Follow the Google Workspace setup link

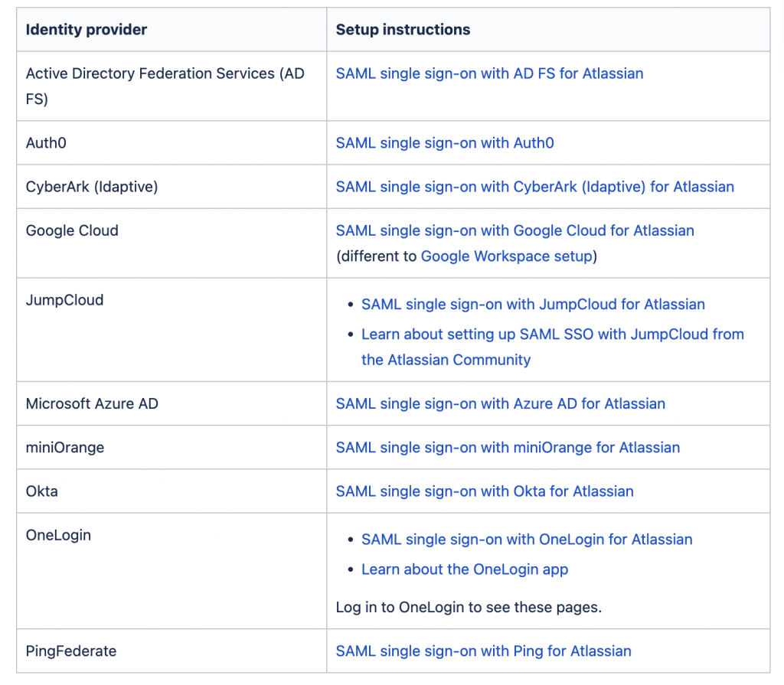(507, 256)
